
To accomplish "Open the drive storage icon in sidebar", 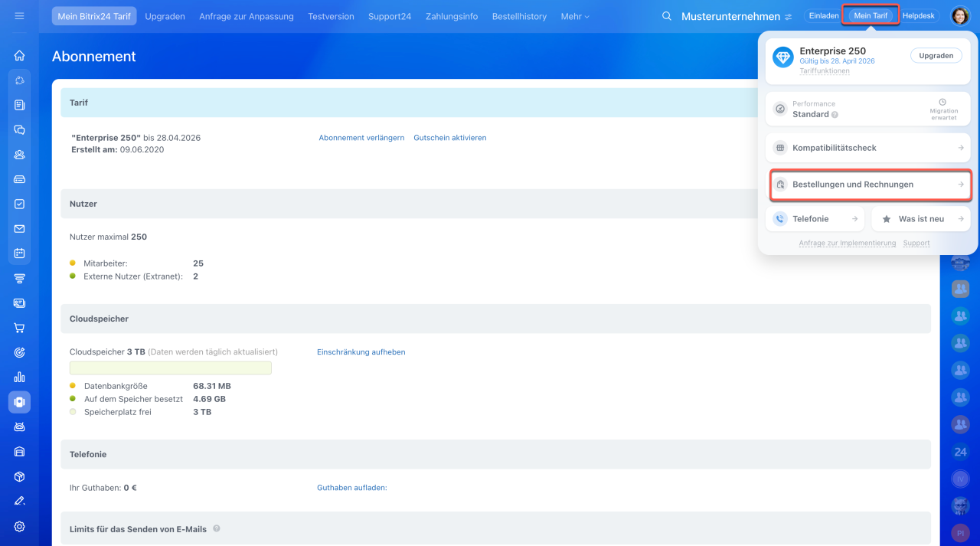I will (x=19, y=179).
